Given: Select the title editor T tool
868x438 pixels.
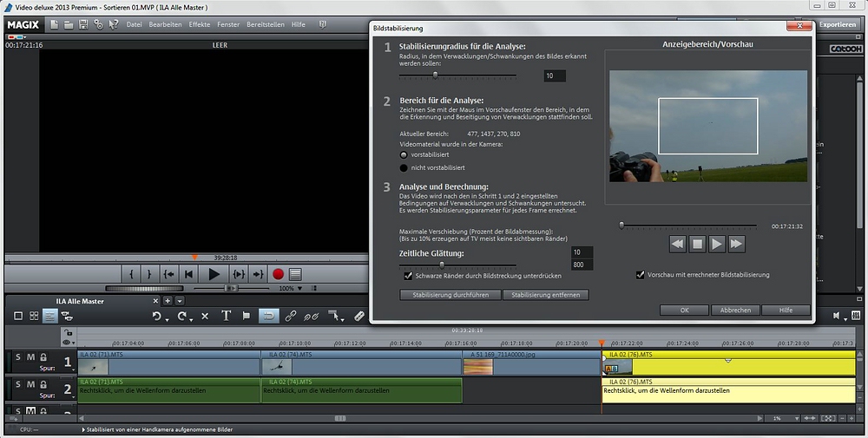Looking at the screenshot, I should point(227,316).
